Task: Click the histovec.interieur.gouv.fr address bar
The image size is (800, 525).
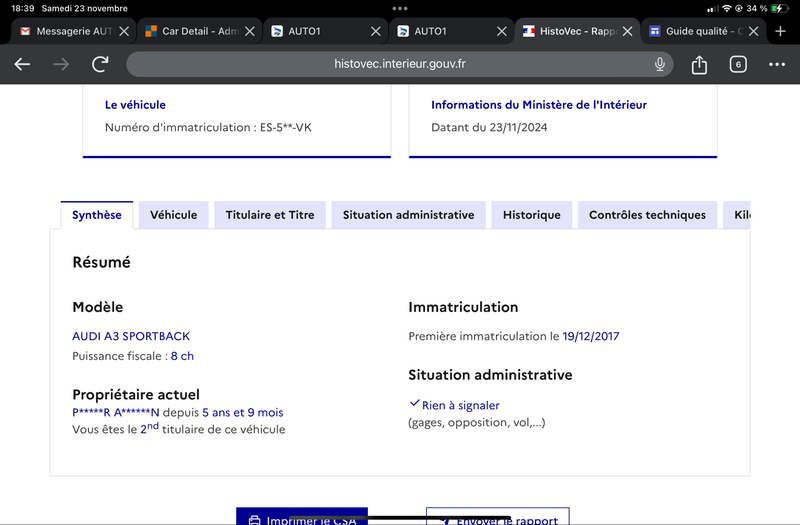Action: [400, 64]
